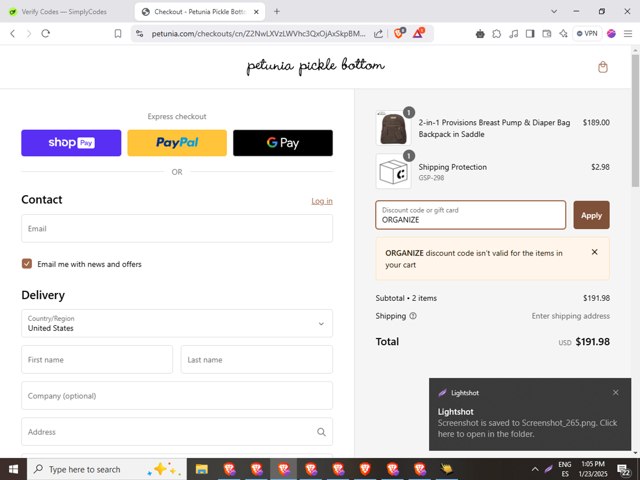
Task: Switch the ENG ES keyboard language indicator
Action: pyautogui.click(x=565, y=469)
